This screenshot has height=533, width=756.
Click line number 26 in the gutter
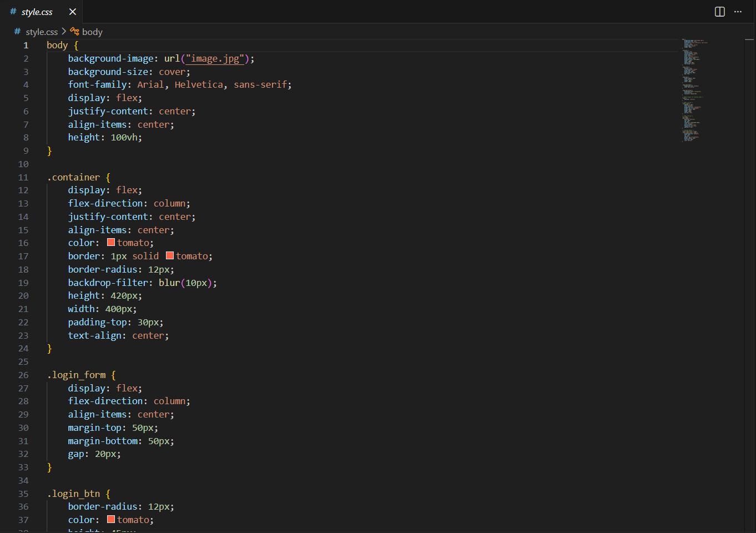23,375
